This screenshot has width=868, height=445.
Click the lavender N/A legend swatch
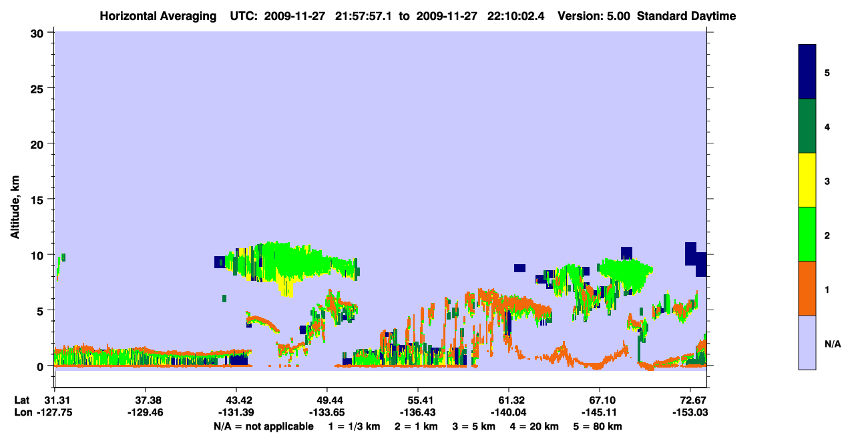[807, 342]
